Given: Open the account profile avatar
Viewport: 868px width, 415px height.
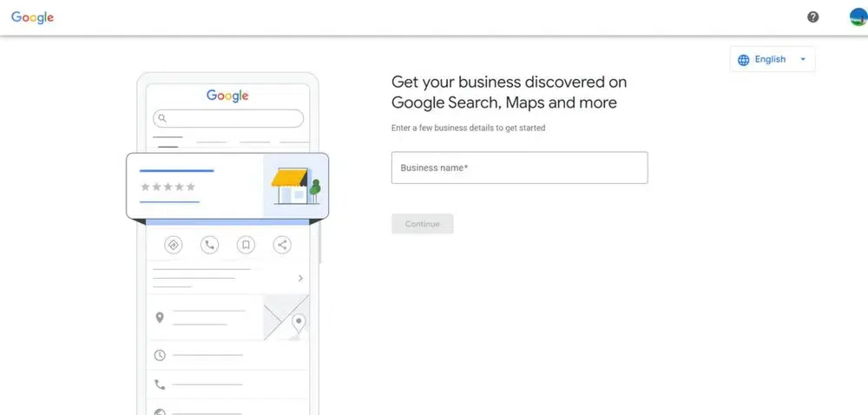Looking at the screenshot, I should [x=858, y=17].
